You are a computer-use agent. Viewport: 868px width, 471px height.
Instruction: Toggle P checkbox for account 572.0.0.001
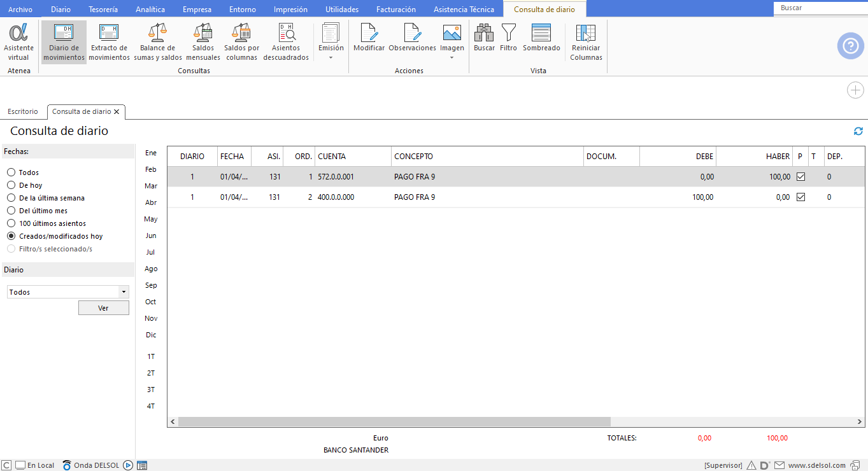click(801, 177)
